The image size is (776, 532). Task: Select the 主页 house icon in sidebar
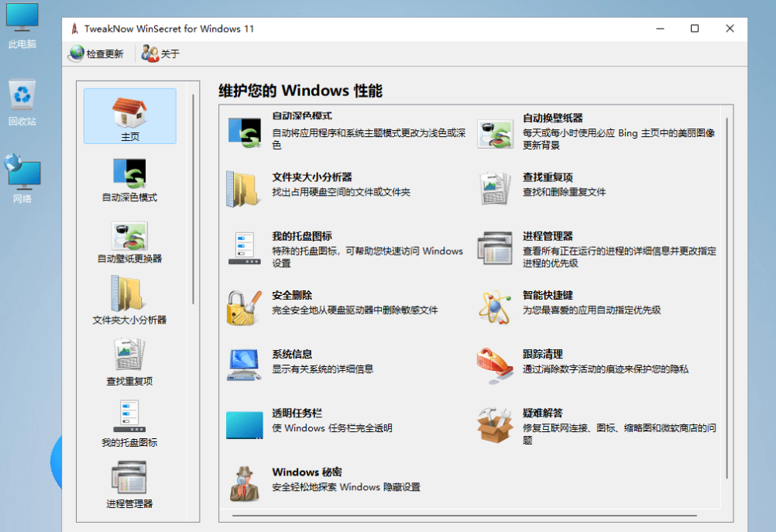(129, 113)
